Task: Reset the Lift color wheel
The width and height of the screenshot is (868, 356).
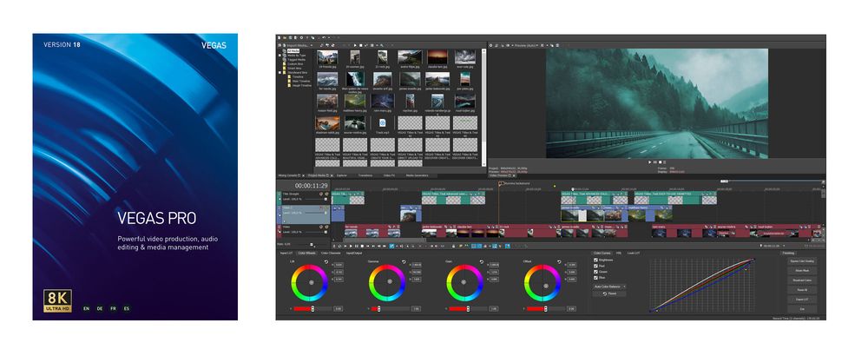Action: point(326,262)
